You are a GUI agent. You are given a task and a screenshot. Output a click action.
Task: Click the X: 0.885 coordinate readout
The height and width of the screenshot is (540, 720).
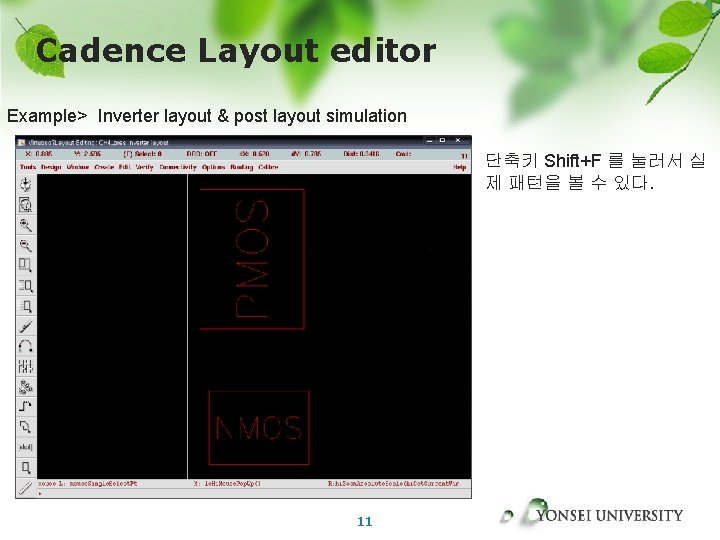pos(39,154)
